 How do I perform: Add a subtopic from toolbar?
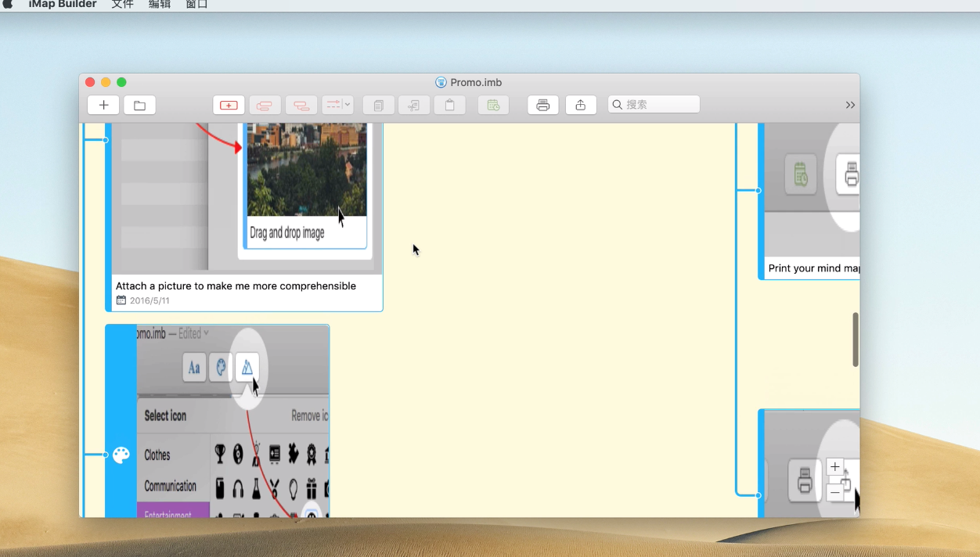pyautogui.click(x=301, y=105)
